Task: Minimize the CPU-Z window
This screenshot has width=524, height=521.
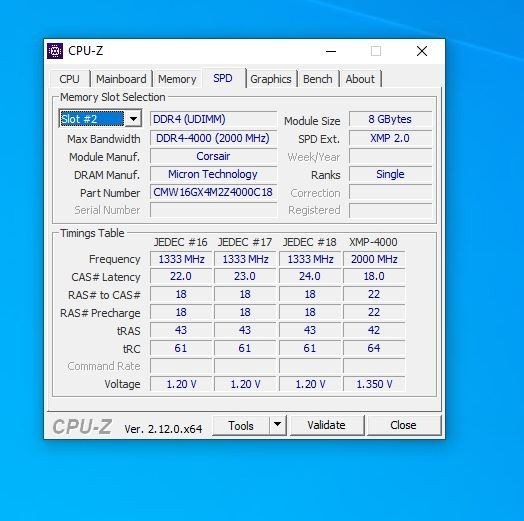Action: (331, 51)
